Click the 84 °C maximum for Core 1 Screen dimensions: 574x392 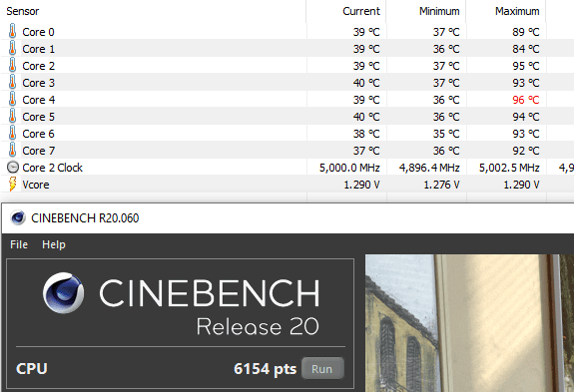tap(526, 49)
